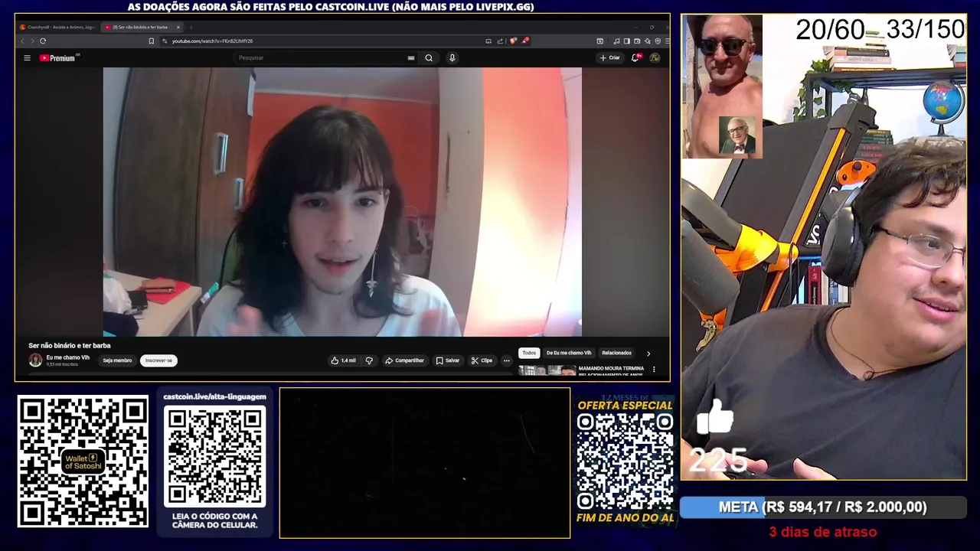Click the META R$ 594,17 progress bar
Image resolution: width=980 pixels, height=551 pixels.
[x=823, y=507]
